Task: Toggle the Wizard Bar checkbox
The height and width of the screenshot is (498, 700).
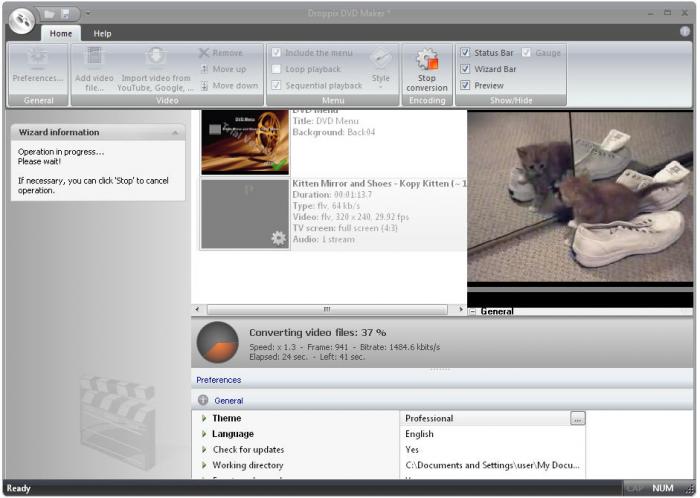Action: 465,69
